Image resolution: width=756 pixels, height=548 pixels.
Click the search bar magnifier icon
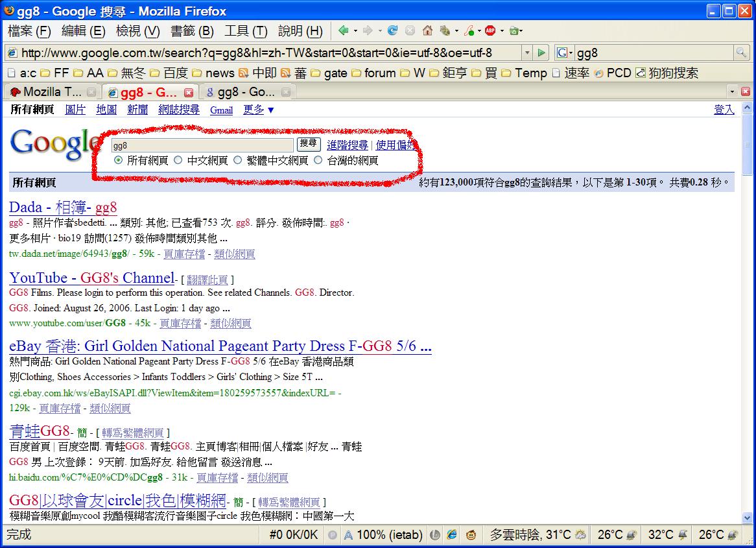740,53
